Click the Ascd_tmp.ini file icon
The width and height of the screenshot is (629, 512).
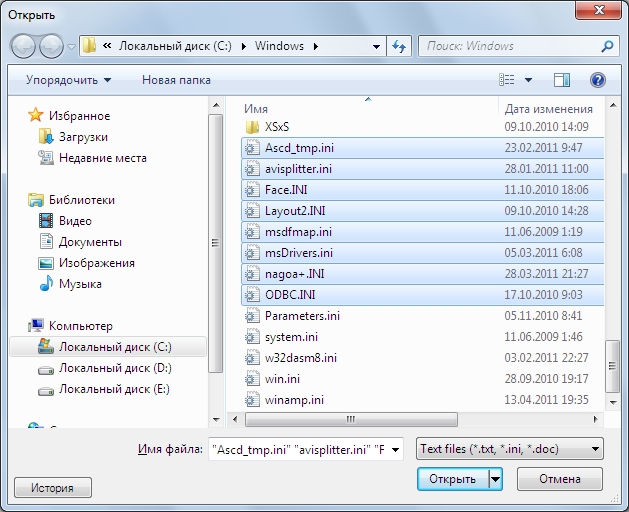click(x=252, y=148)
